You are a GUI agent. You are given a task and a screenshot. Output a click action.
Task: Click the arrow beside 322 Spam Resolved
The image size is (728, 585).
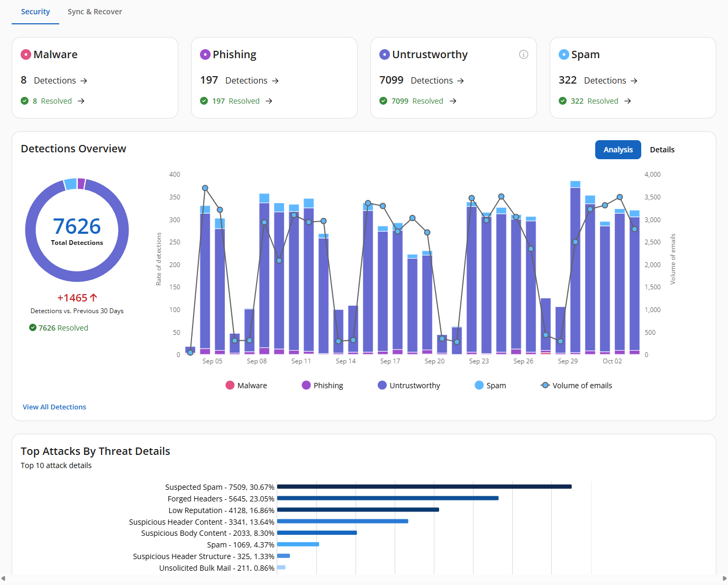[627, 101]
